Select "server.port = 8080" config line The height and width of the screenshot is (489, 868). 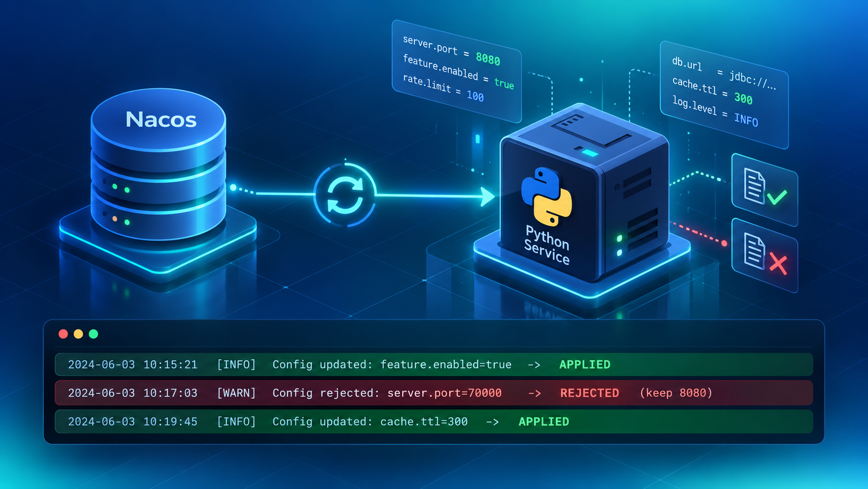click(x=451, y=50)
